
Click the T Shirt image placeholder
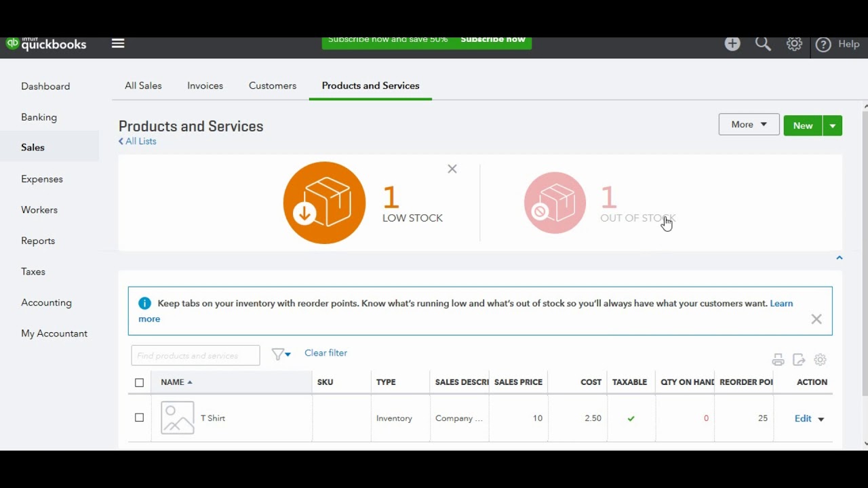click(178, 418)
